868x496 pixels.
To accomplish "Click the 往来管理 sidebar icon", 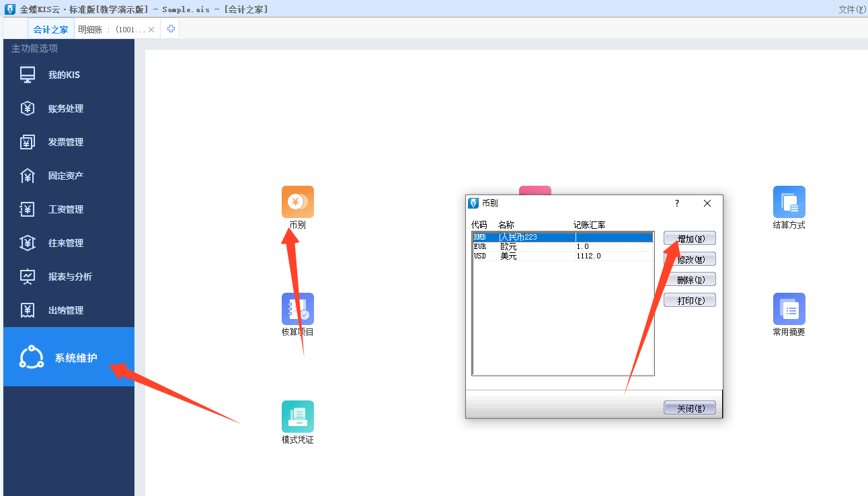I will tap(28, 243).
